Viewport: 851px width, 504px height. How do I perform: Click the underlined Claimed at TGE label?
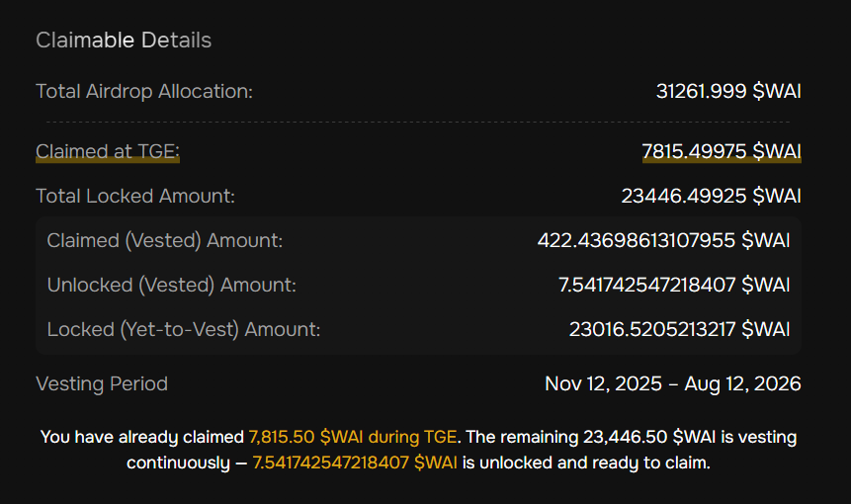108,151
